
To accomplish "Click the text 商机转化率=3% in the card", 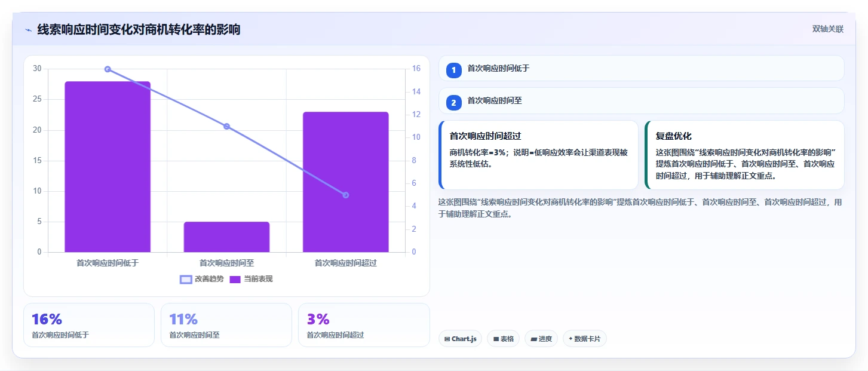I will tap(478, 152).
